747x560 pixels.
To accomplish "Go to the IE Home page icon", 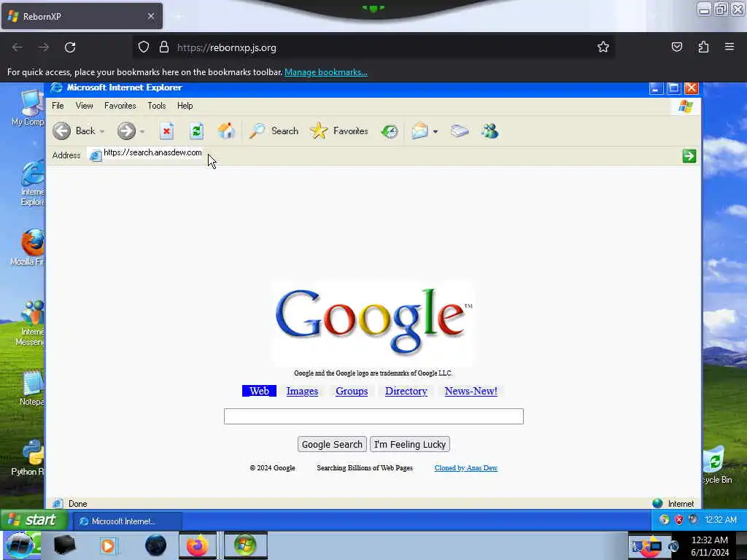I will point(226,131).
